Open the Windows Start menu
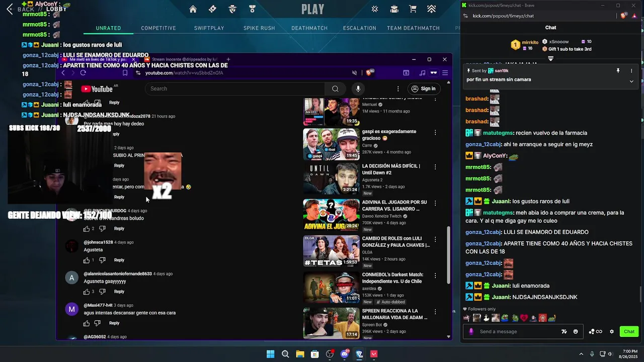Screen dimensions: 644x362 point(270,354)
